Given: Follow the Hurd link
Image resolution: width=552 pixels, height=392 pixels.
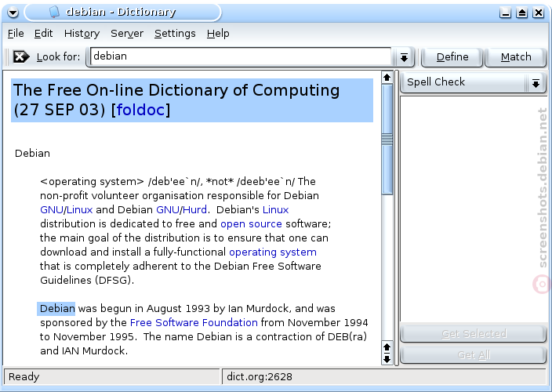Looking at the screenshot, I should point(194,210).
